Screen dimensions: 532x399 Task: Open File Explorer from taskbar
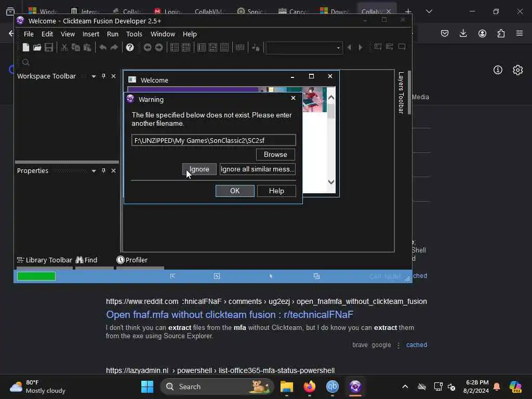pyautogui.click(x=287, y=387)
